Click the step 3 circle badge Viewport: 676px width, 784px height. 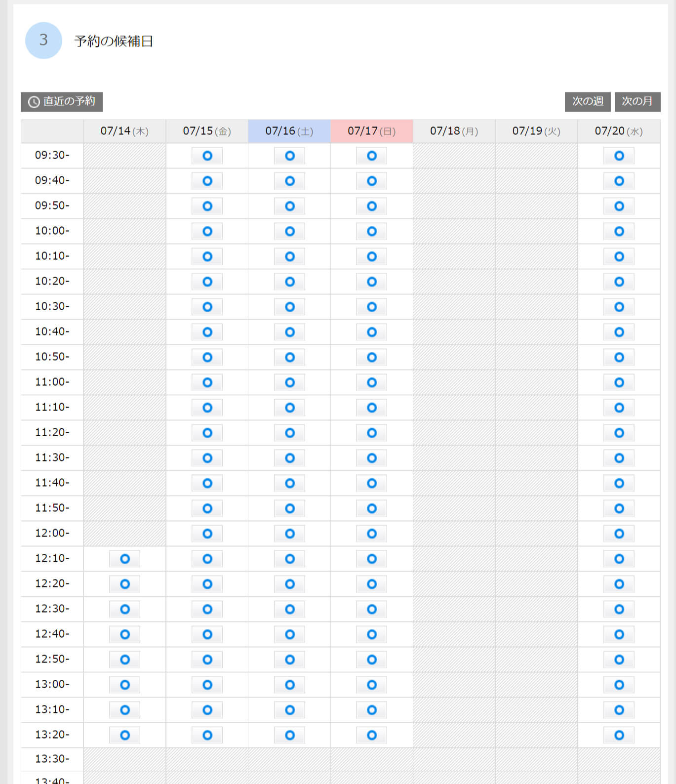pyautogui.click(x=43, y=41)
